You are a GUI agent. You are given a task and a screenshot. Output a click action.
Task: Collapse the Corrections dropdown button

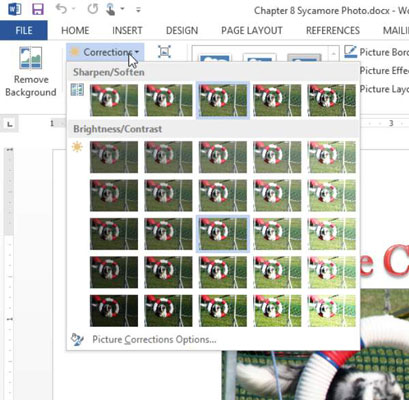coord(105,52)
